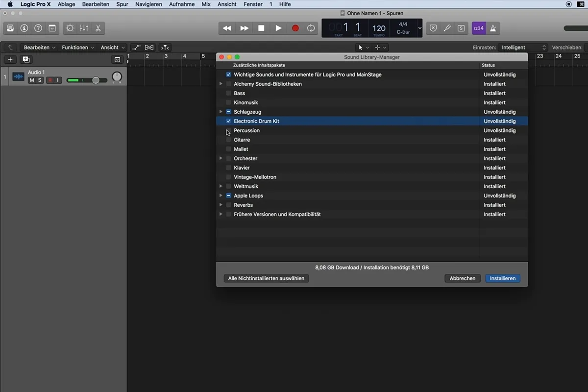The width and height of the screenshot is (588, 392).
Task: Mute the Audio 1 track
Action: tap(32, 80)
